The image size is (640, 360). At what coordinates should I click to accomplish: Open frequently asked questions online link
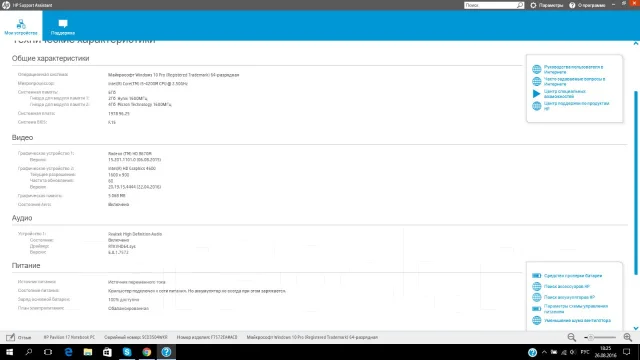574,81
